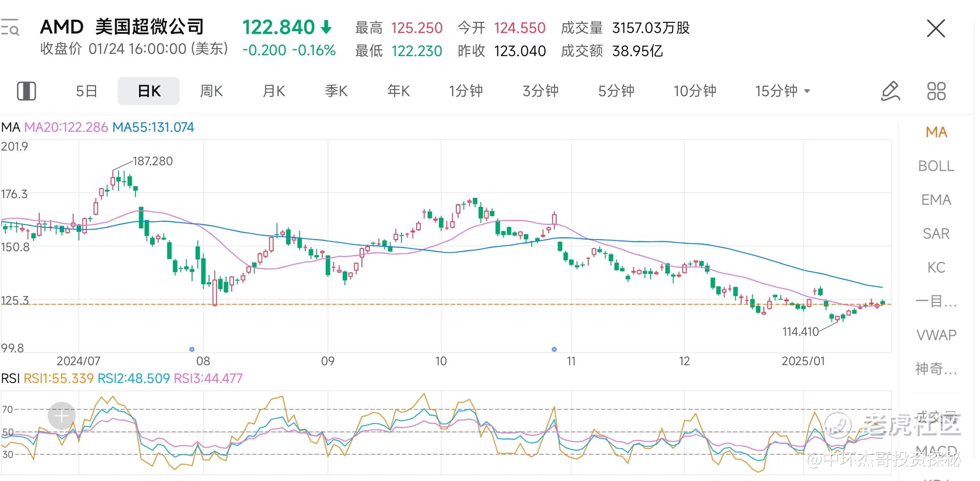This screenshot has height=481, width=980.
Task: Click the MA20 legend value
Action: (x=66, y=127)
